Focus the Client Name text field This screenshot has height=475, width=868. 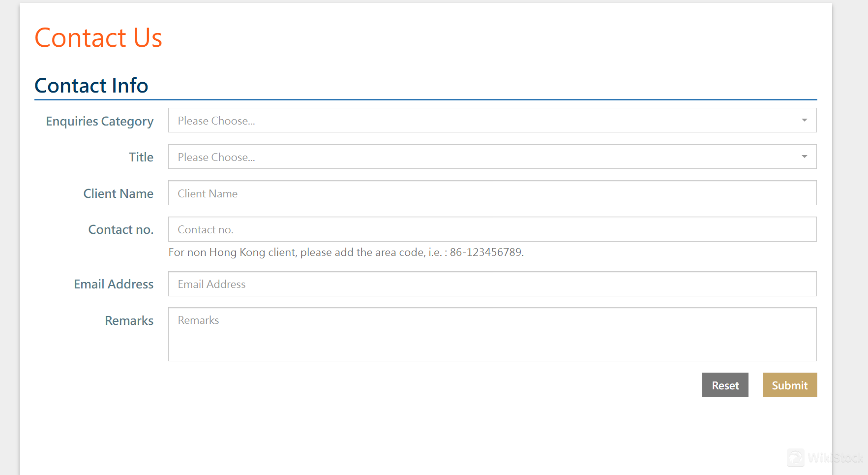pyautogui.click(x=492, y=193)
